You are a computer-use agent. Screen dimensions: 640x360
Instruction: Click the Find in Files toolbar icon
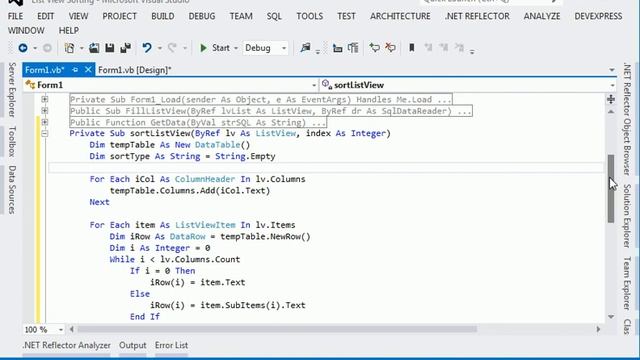pyautogui.click(x=305, y=48)
